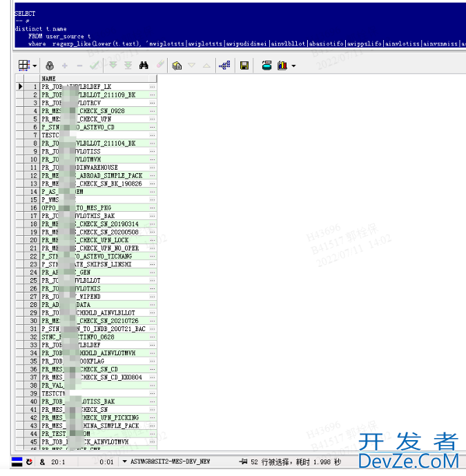Click the post changes checkmark icon
466x476 pixels.
coord(94,66)
